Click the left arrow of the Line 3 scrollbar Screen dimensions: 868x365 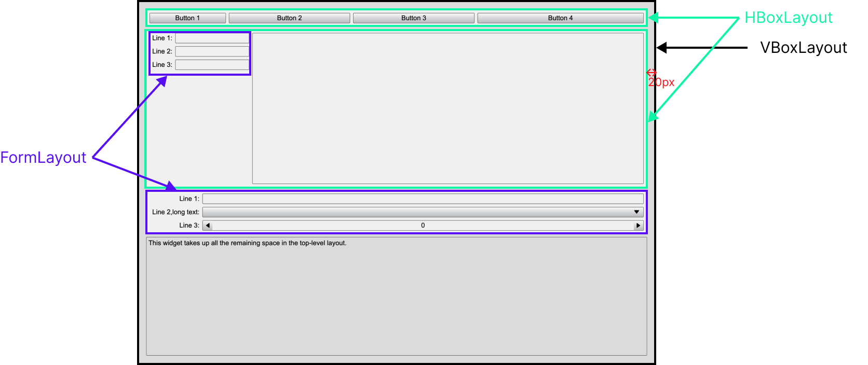point(208,226)
